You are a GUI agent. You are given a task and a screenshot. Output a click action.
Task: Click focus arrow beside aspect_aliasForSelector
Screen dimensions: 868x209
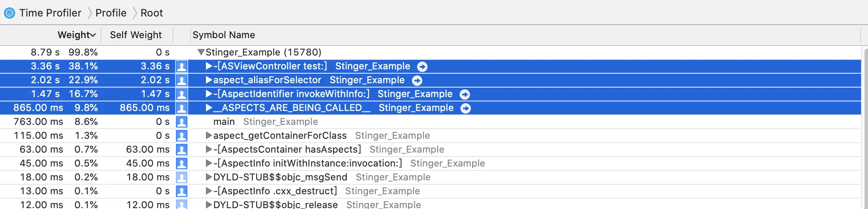click(417, 80)
